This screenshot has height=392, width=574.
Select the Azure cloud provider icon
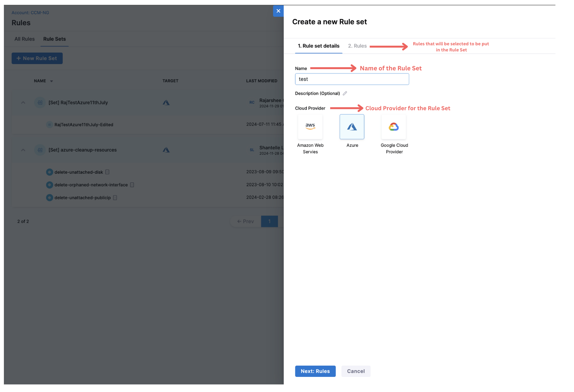352,127
